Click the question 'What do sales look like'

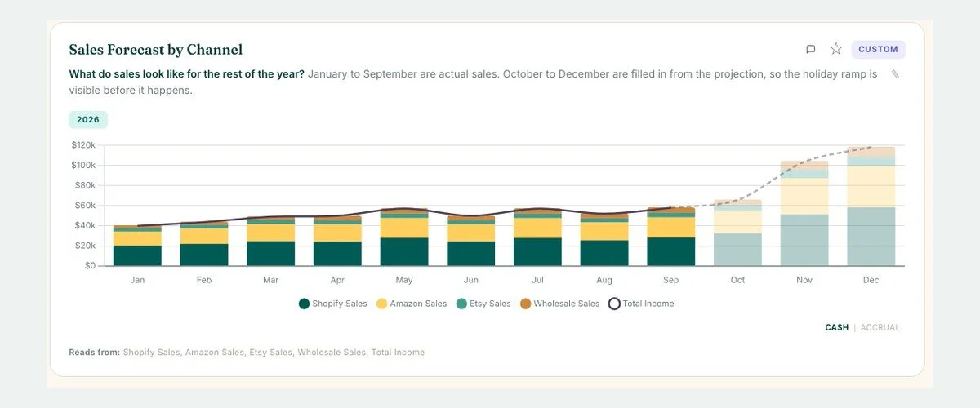tap(186, 74)
